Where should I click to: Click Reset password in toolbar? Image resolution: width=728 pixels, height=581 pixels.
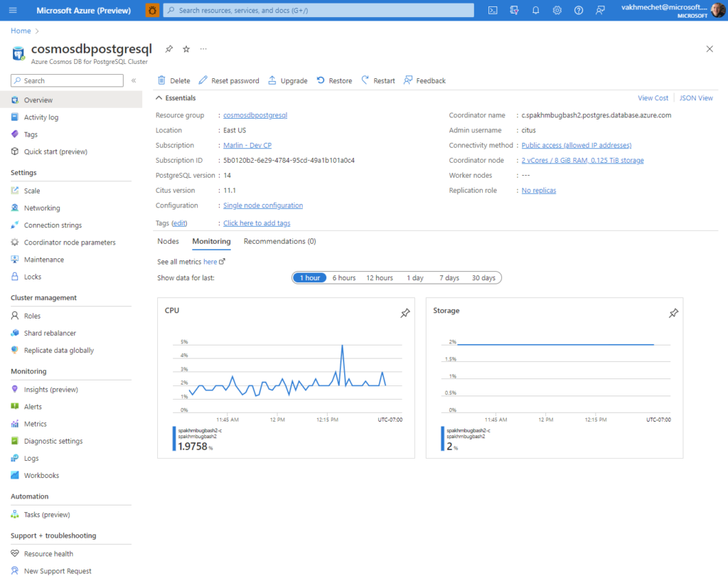point(229,80)
